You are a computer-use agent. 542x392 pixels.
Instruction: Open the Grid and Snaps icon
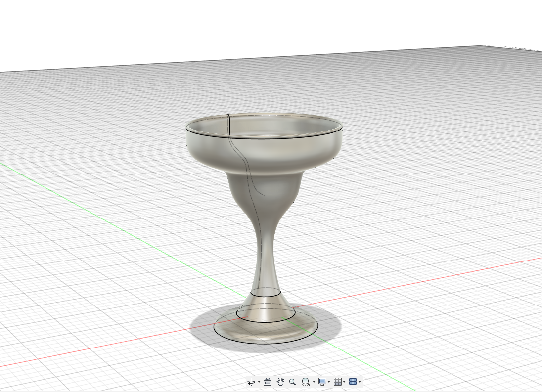pos(338,382)
